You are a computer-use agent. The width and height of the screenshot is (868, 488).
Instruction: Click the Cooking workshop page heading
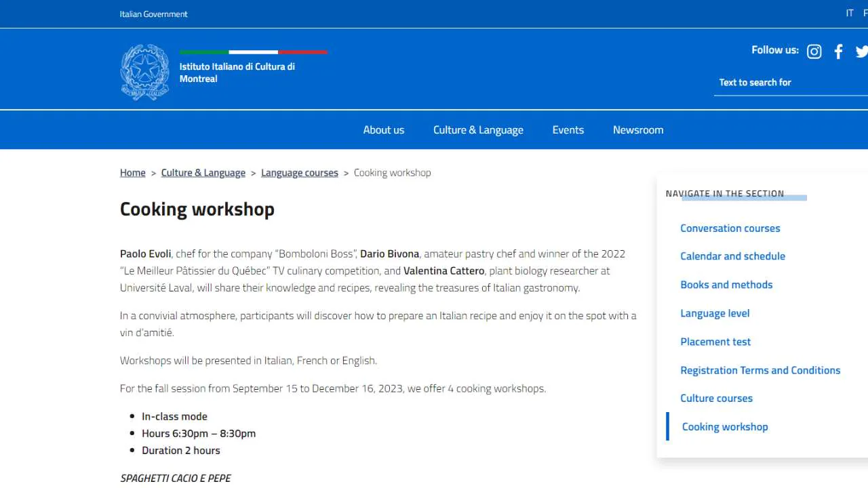tap(197, 209)
